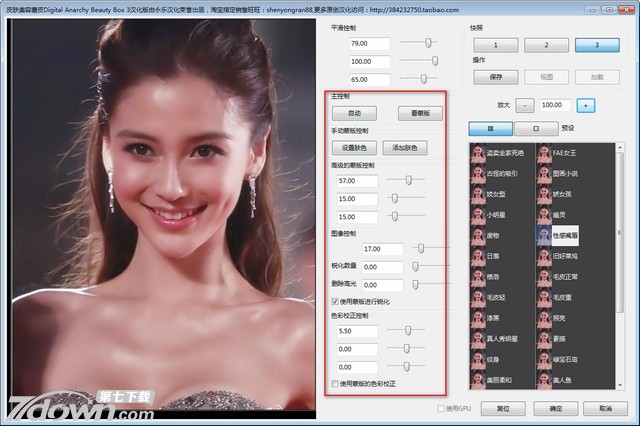Pick the 小明星 preset icon
Viewport: 640px width, 426px height.
478,213
